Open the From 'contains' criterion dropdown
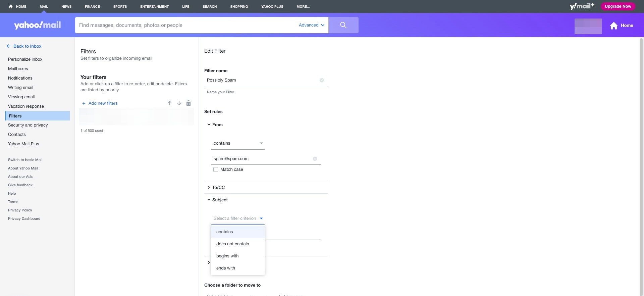The height and width of the screenshot is (296, 644). click(238, 143)
